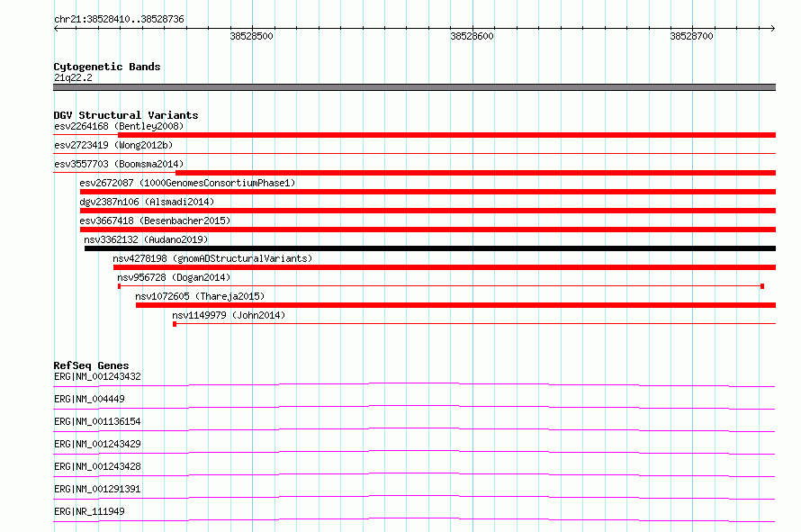Click the magenta line of ERG|NM_001243432
The width and height of the screenshot is (801, 532).
pyautogui.click(x=414, y=384)
